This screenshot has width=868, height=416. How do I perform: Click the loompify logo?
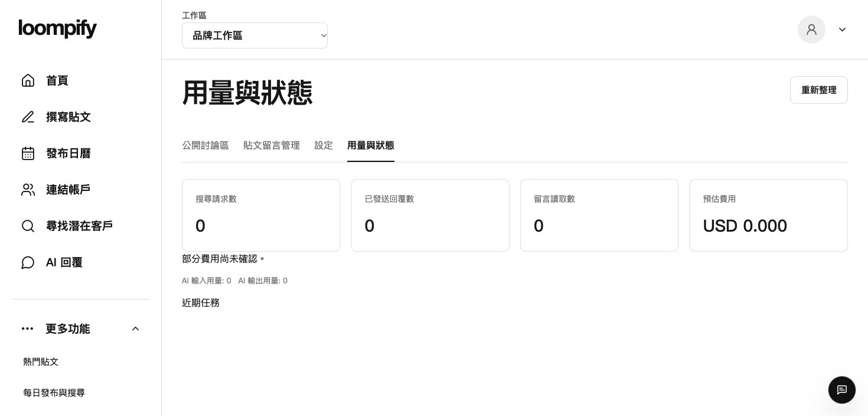click(58, 28)
